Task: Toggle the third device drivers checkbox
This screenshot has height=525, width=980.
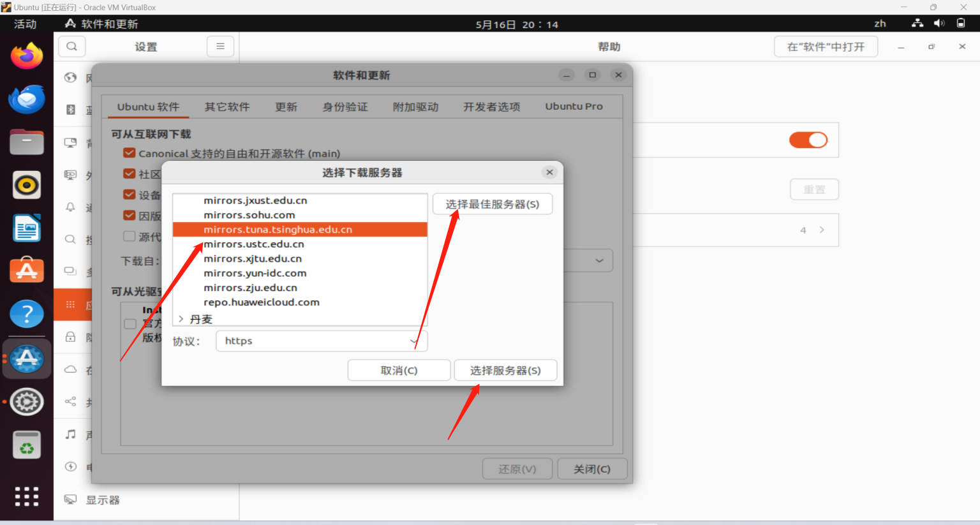Action: (x=130, y=195)
